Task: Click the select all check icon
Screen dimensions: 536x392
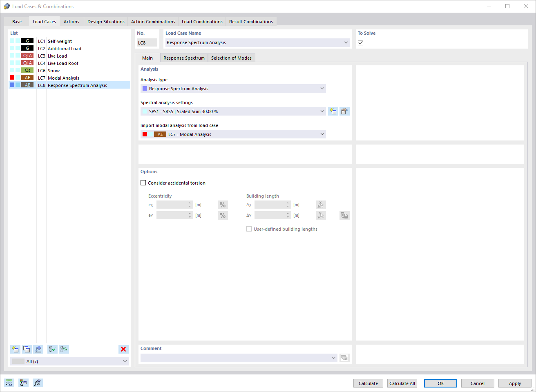Action: [x=52, y=349]
